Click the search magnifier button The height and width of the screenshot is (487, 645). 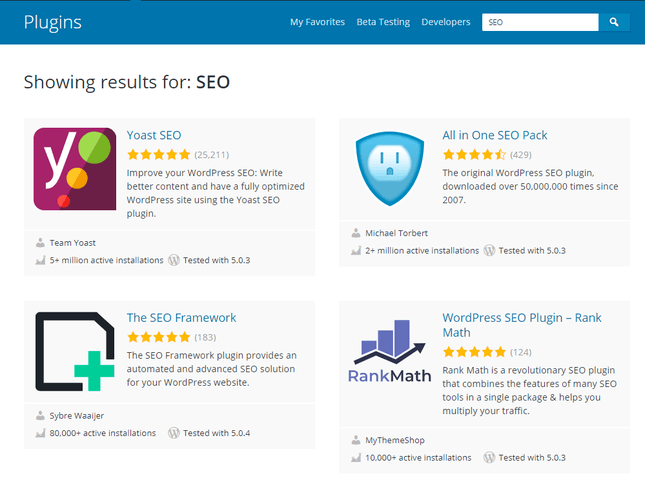614,22
